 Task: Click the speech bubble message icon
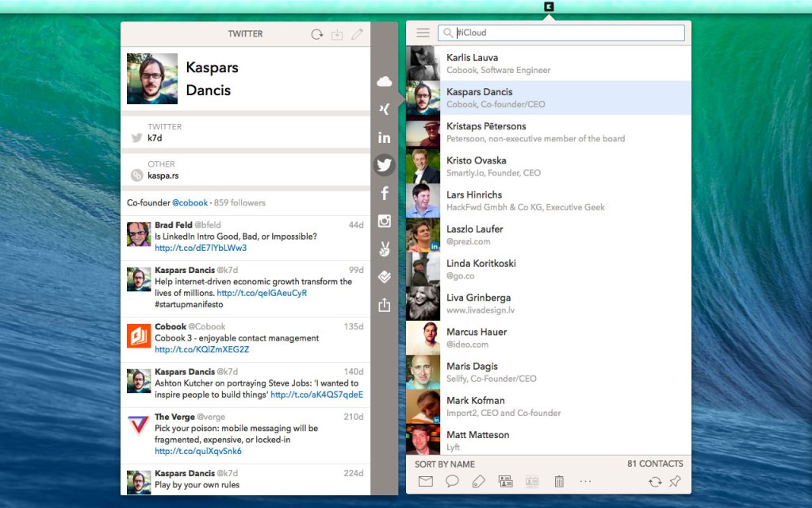(452, 481)
